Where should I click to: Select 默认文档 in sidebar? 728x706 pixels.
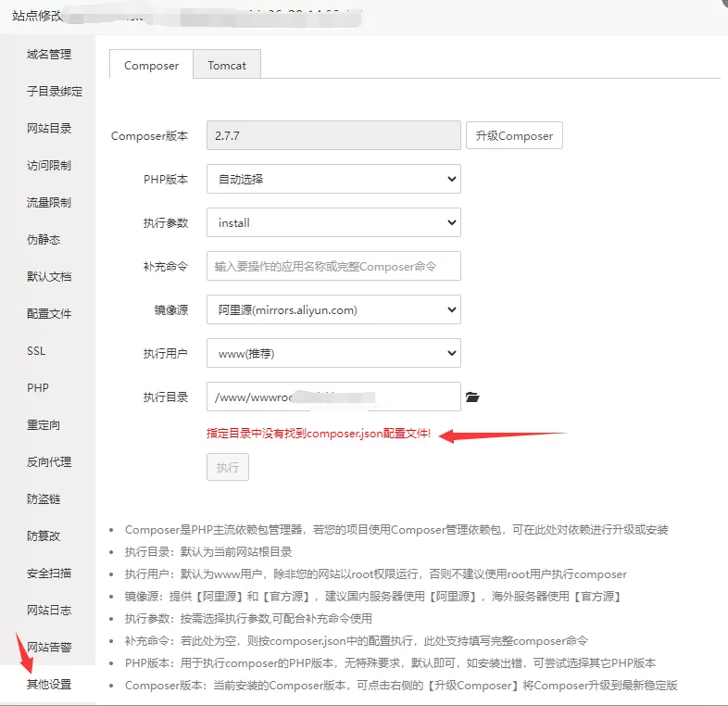coord(49,277)
